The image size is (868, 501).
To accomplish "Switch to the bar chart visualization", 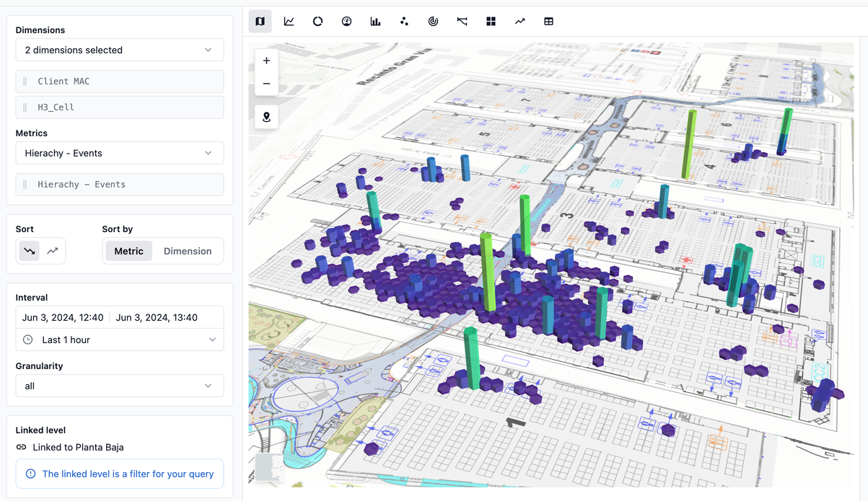I will point(375,22).
